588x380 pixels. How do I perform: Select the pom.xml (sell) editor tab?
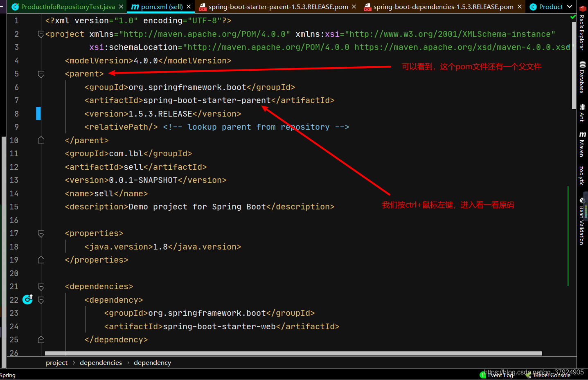point(162,7)
